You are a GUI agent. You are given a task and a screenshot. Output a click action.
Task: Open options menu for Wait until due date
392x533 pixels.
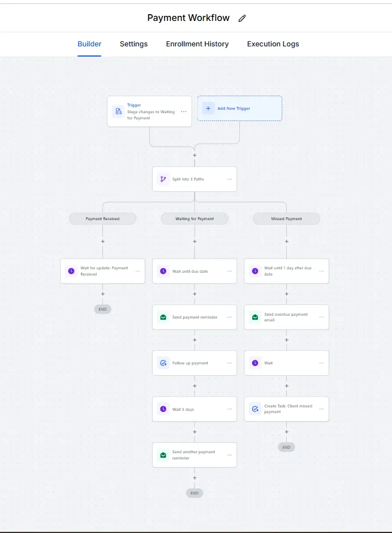coord(230,271)
